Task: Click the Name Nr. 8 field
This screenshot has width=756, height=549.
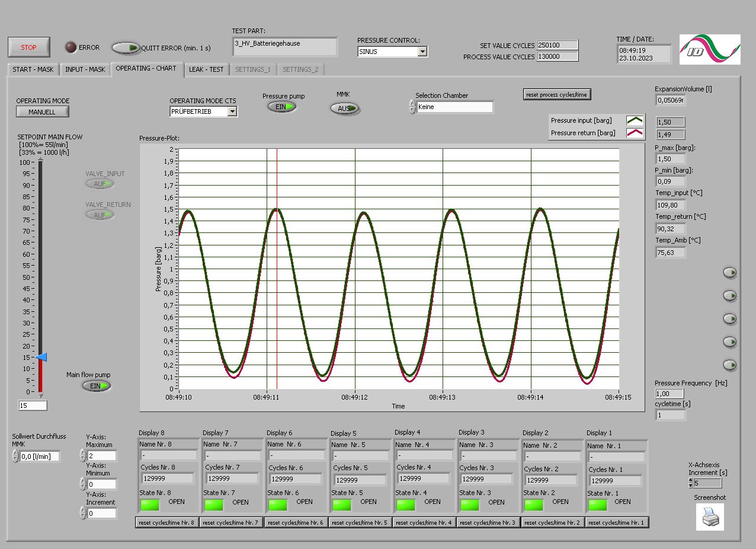Action: click(x=168, y=455)
